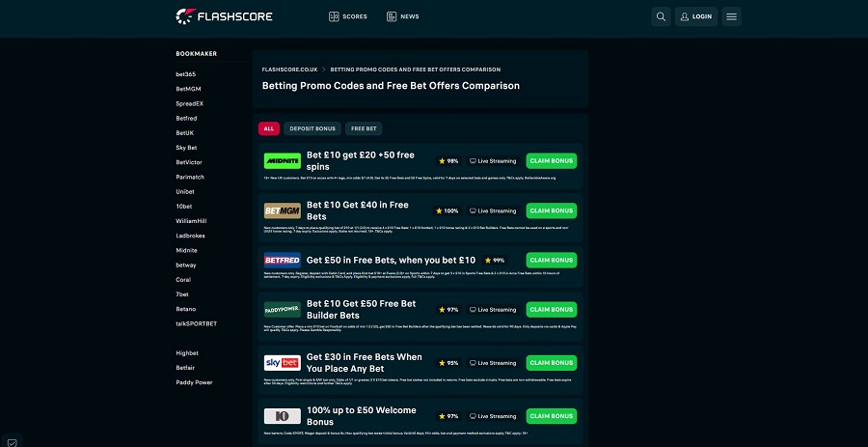
Task: Claim bonus for the Midnite offer
Action: tap(552, 161)
